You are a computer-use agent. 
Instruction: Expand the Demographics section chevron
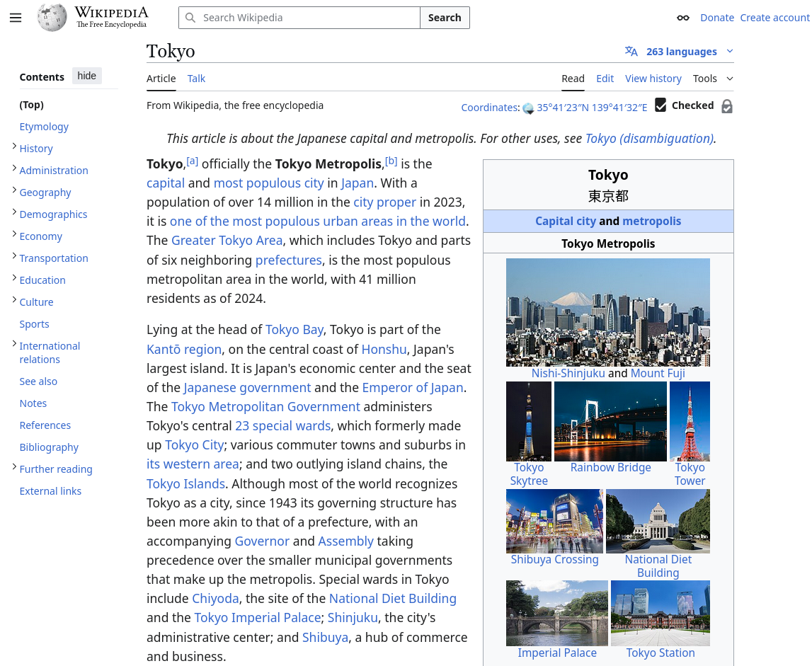[14, 212]
